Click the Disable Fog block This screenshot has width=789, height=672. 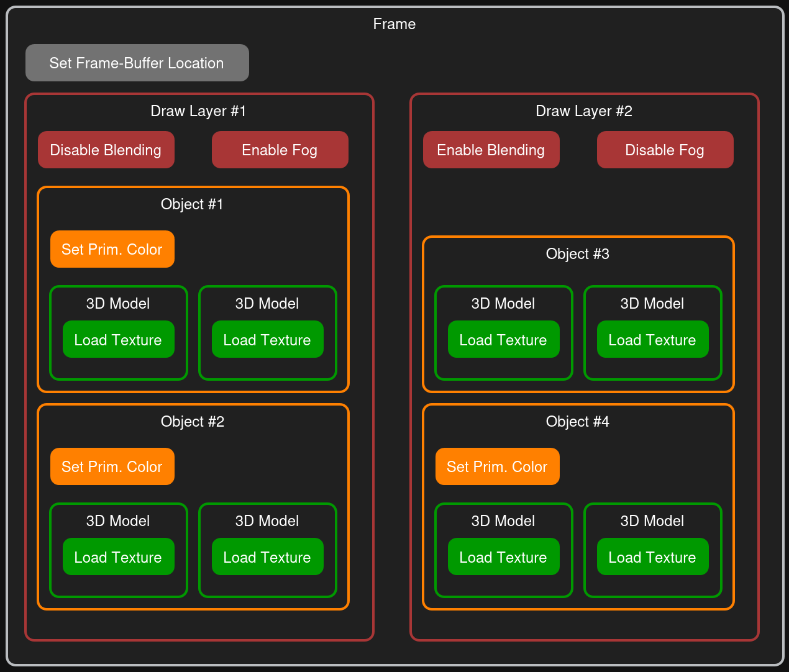click(665, 150)
